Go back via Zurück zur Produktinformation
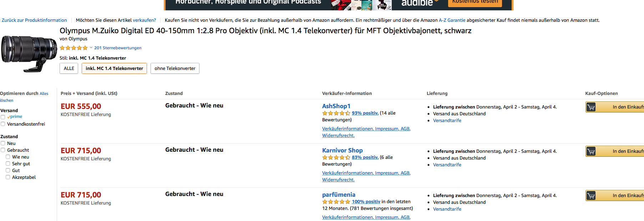The height and width of the screenshot is (221, 644). [x=34, y=20]
